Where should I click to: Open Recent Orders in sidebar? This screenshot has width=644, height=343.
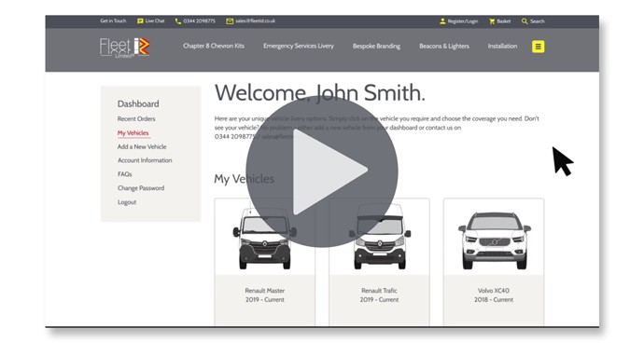(136, 119)
